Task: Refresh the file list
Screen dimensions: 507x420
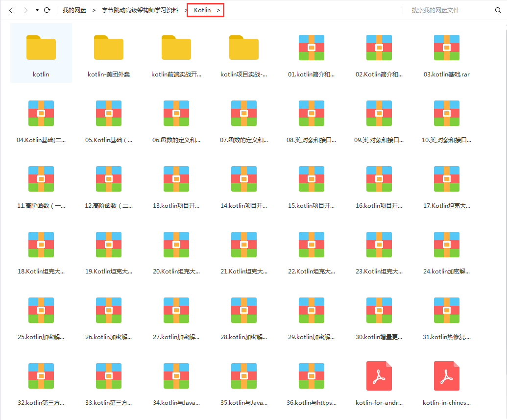Action: click(x=47, y=10)
